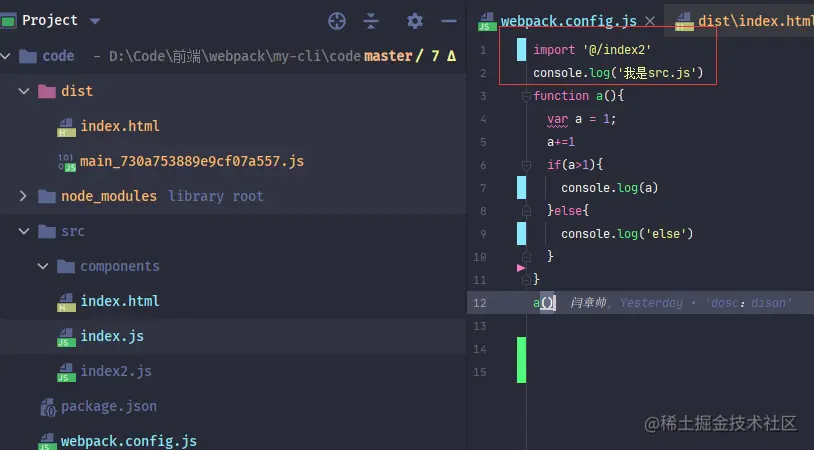
Task: Open index.js in the project tree
Action: pos(112,336)
